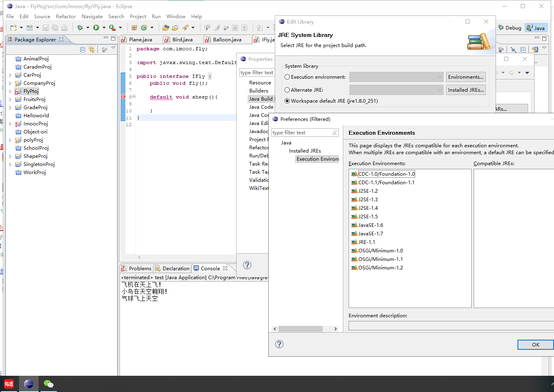
Task: Expand the CompanyProj project node
Action: click(10, 83)
